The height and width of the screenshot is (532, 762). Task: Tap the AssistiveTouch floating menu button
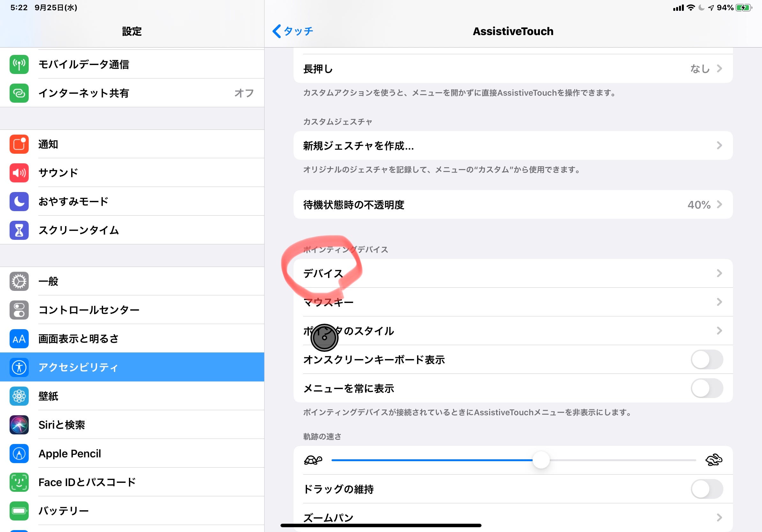[324, 338]
